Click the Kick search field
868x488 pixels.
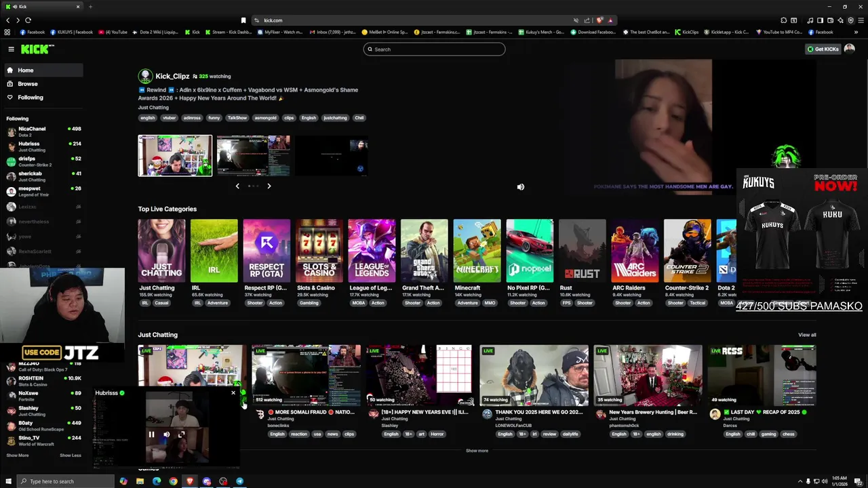434,49
